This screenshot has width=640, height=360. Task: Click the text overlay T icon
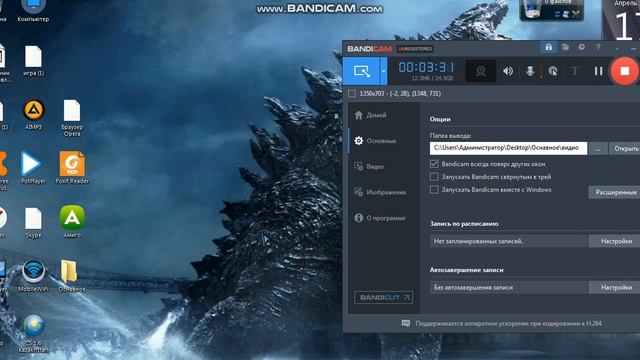tap(575, 71)
